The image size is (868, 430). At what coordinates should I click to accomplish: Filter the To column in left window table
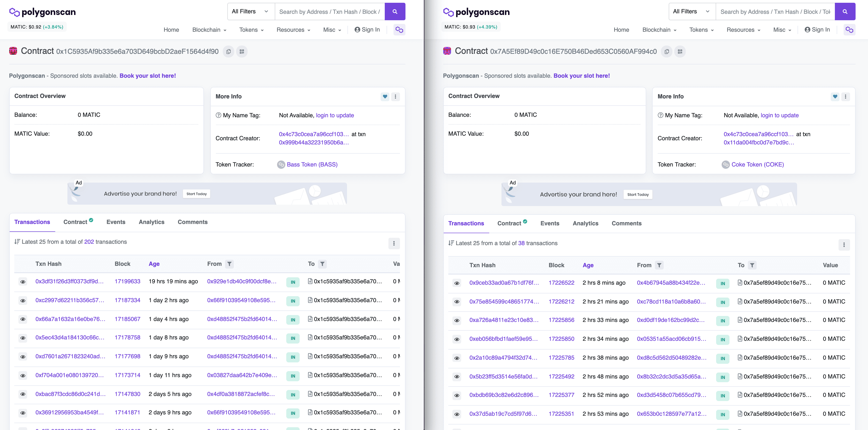(322, 264)
